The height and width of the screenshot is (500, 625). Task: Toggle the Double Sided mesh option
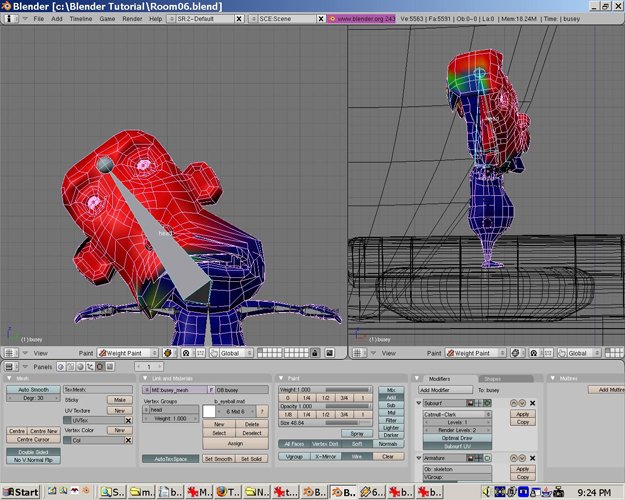tap(32, 452)
